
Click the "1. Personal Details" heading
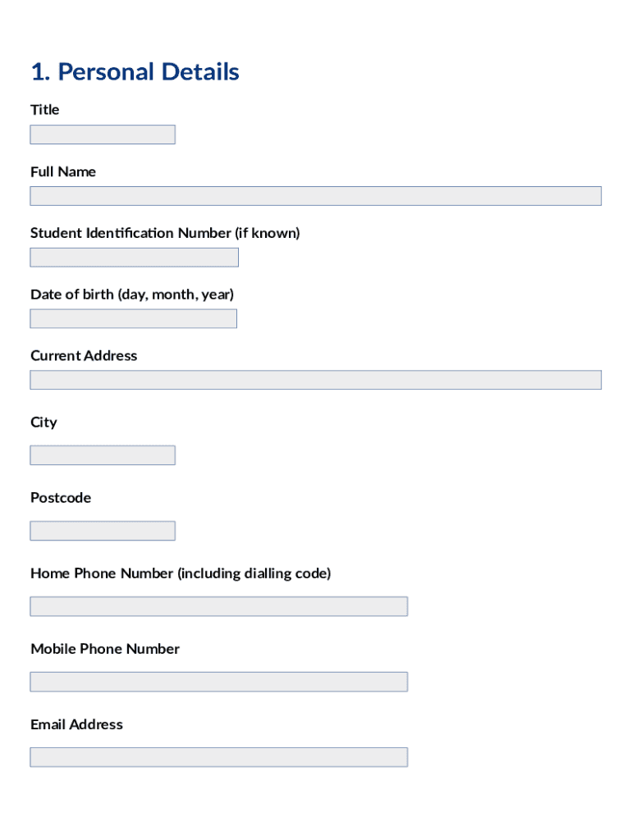135,72
